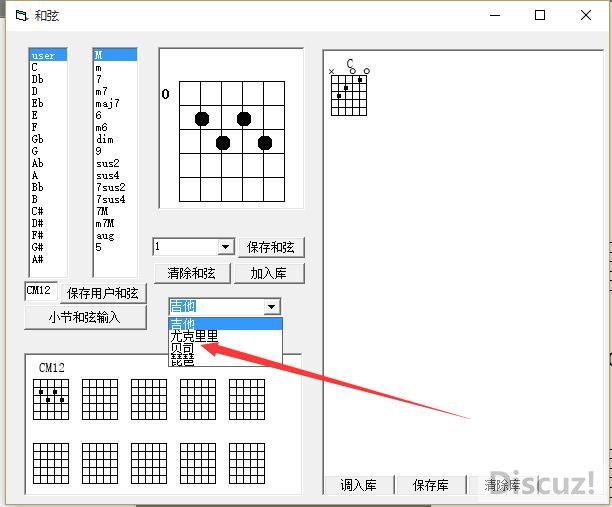Click the 保存和弦 button
Screen dimensions: 612x507
271,247
